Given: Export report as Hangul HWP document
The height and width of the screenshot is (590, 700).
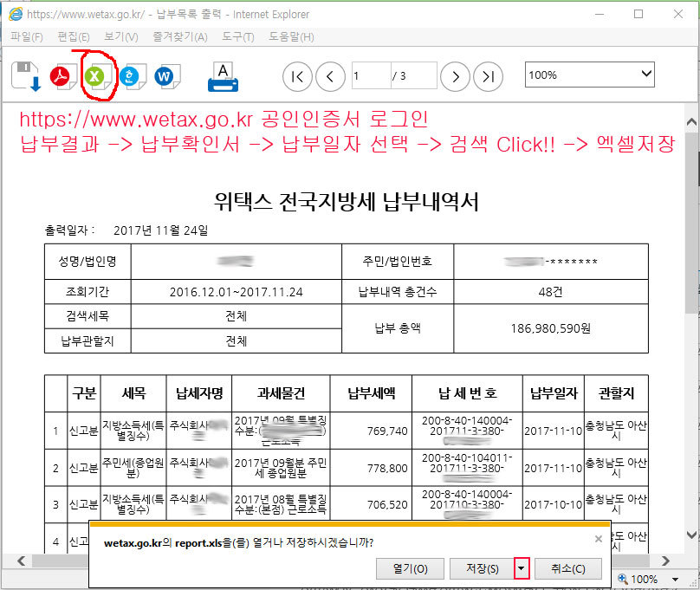Looking at the screenshot, I should coord(133,76).
